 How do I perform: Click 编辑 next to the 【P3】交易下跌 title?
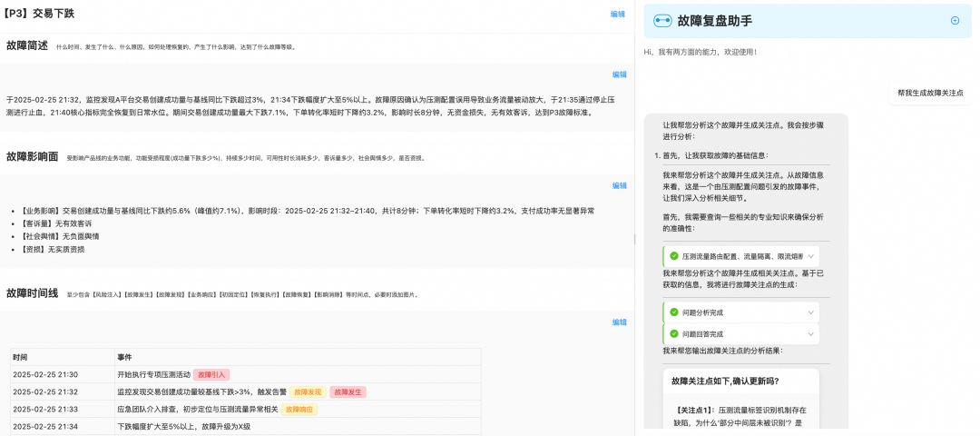coord(618,15)
